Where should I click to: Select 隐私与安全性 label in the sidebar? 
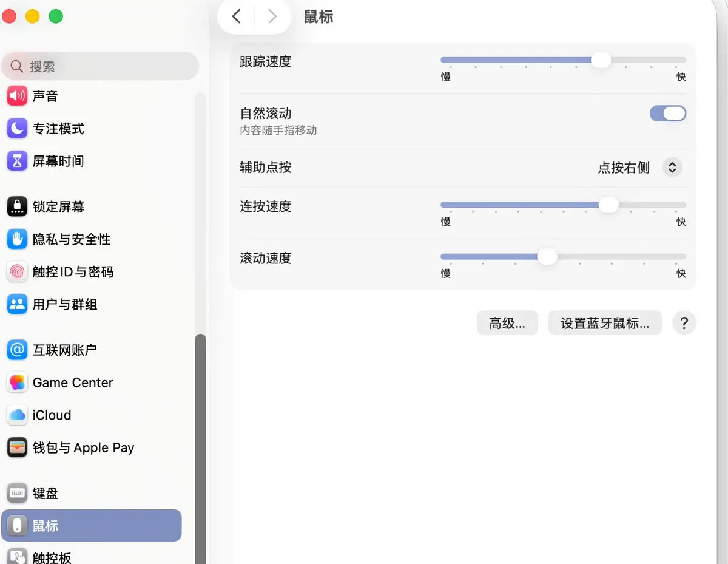pyautogui.click(x=72, y=239)
